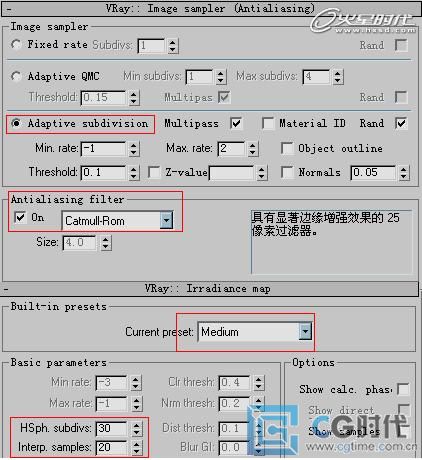
Task: Select the Adaptive QMC radio button
Action: pos(16,76)
